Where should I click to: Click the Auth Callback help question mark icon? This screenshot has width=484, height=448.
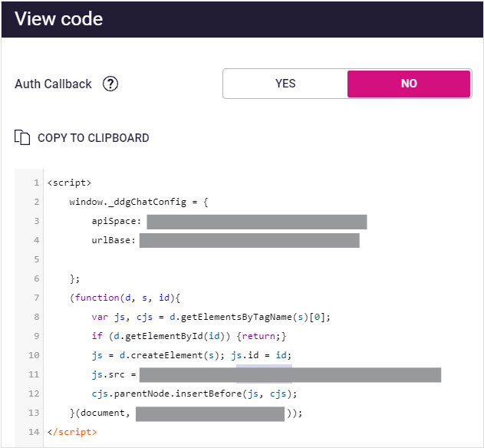click(110, 84)
